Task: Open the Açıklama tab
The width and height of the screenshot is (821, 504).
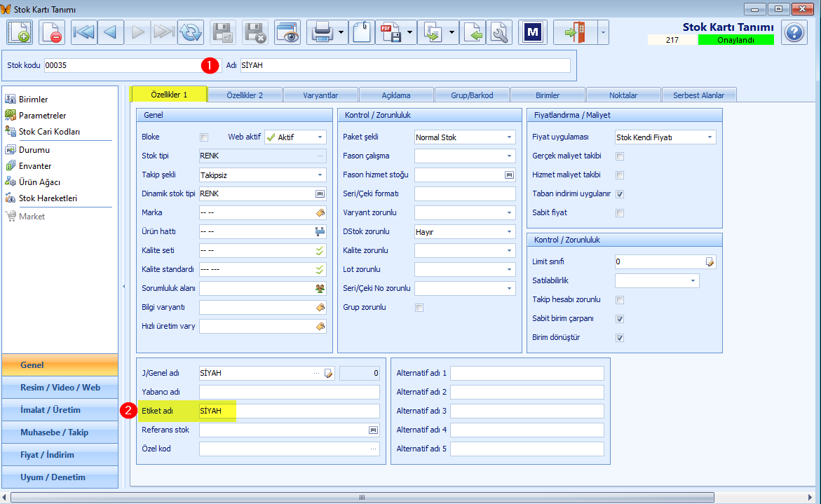Action: [x=396, y=95]
